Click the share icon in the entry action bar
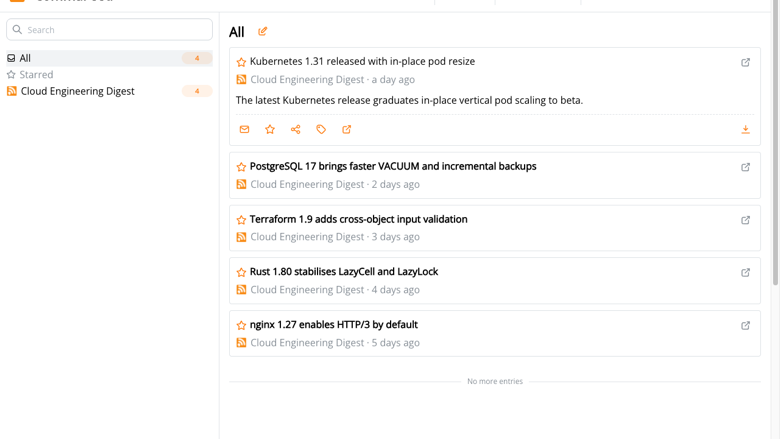 pos(295,129)
